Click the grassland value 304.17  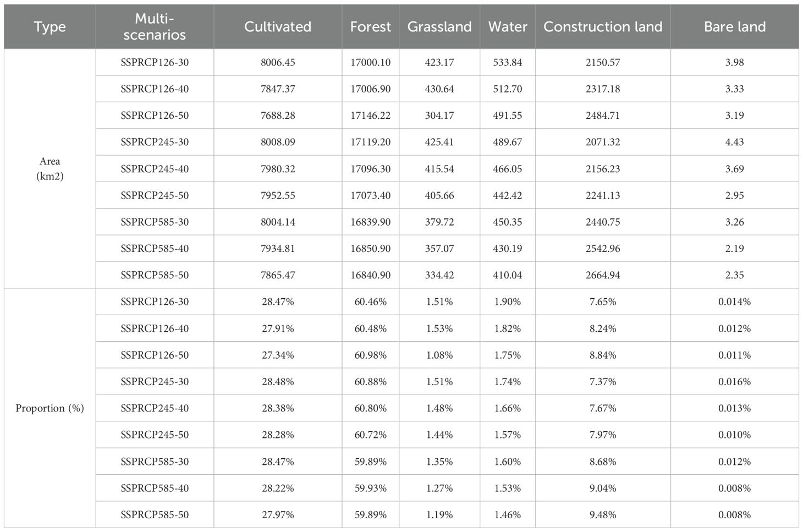[x=439, y=116]
